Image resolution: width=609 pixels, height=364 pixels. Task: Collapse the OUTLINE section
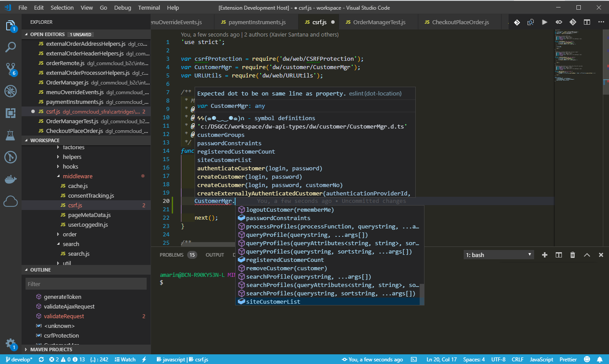click(x=86, y=270)
